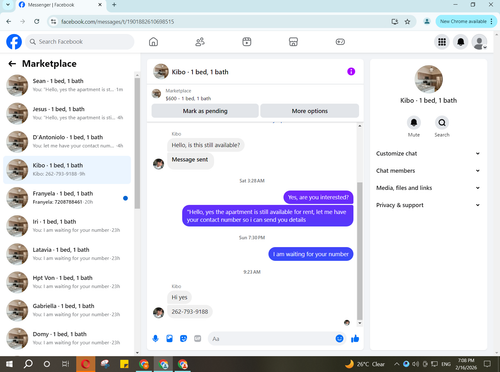Go to the Home feed icon
The height and width of the screenshot is (372, 500).
(153, 42)
